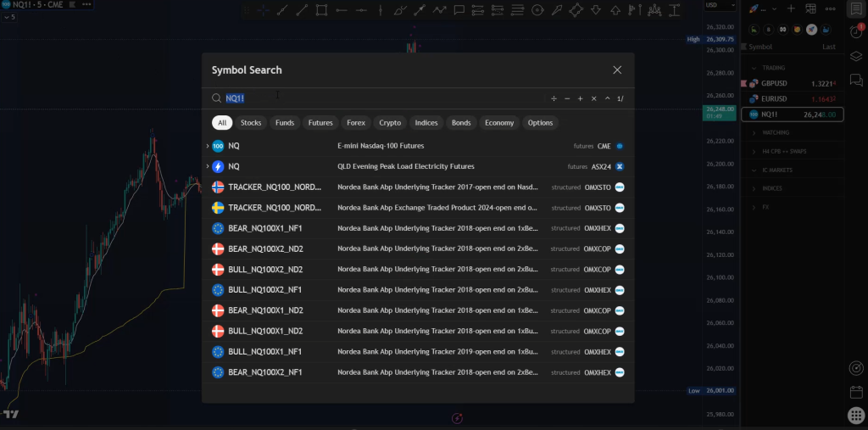Insert the division operator in search

pyautogui.click(x=554, y=98)
